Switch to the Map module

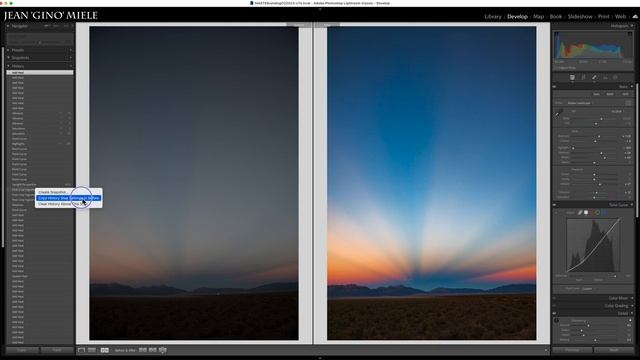[x=538, y=17]
